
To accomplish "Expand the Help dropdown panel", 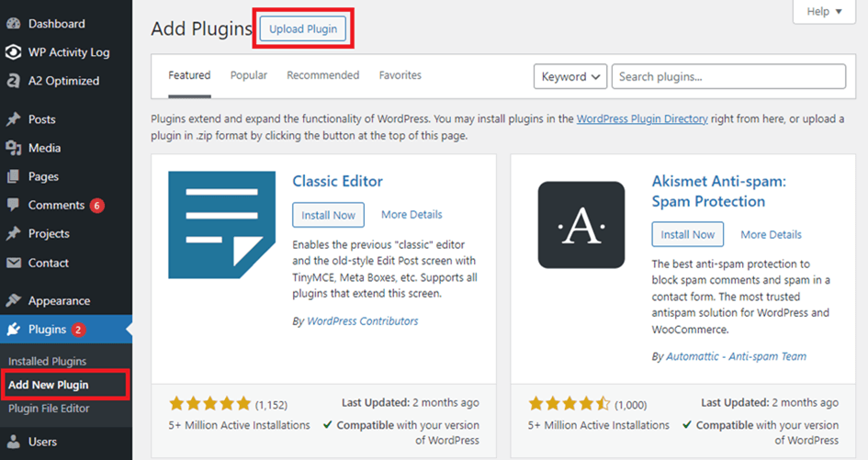I will [x=824, y=12].
